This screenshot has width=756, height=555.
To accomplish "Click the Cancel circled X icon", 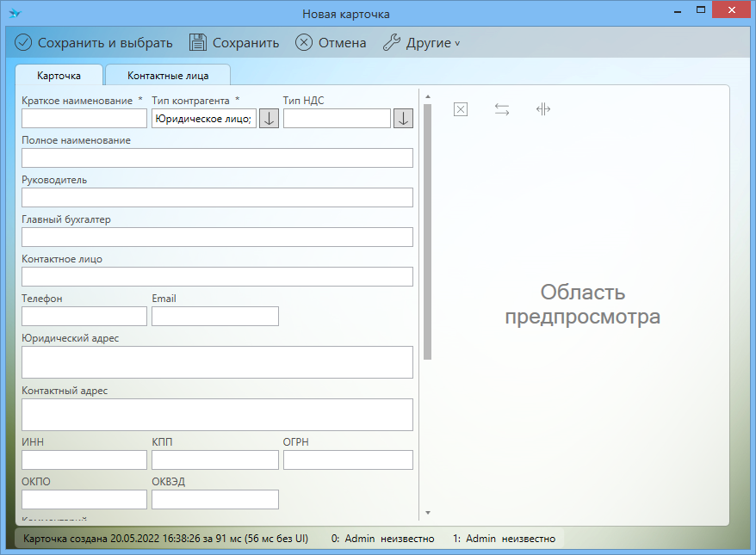I will 304,43.
